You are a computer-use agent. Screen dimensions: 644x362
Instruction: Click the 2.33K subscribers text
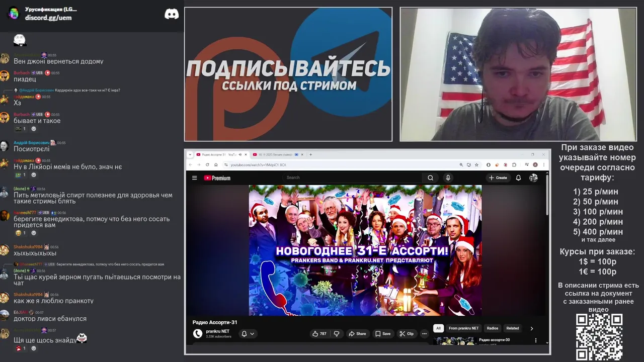coord(218,336)
